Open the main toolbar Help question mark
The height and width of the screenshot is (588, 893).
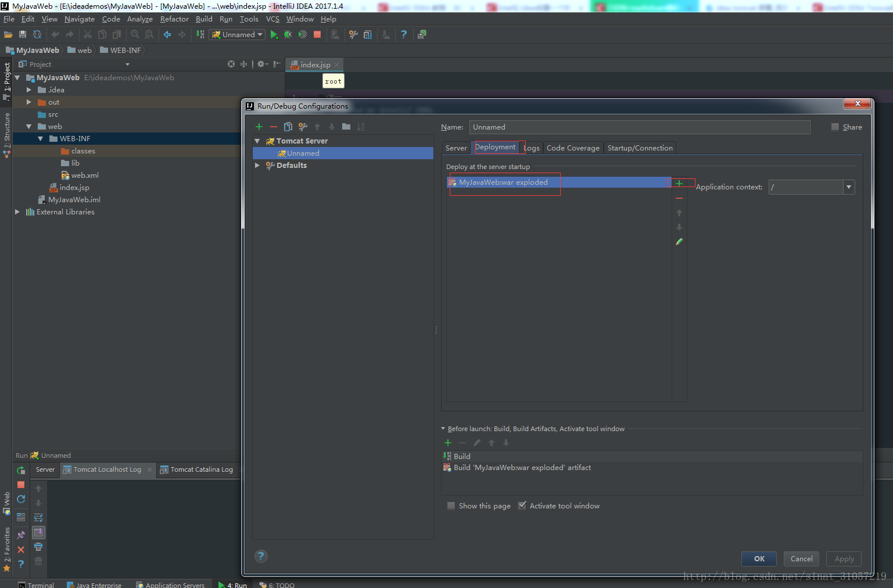pyautogui.click(x=404, y=35)
